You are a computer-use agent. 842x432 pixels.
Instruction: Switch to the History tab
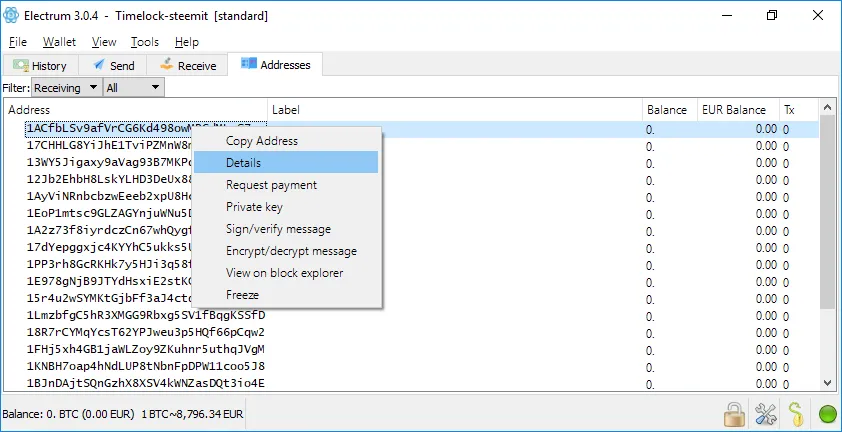coord(40,66)
